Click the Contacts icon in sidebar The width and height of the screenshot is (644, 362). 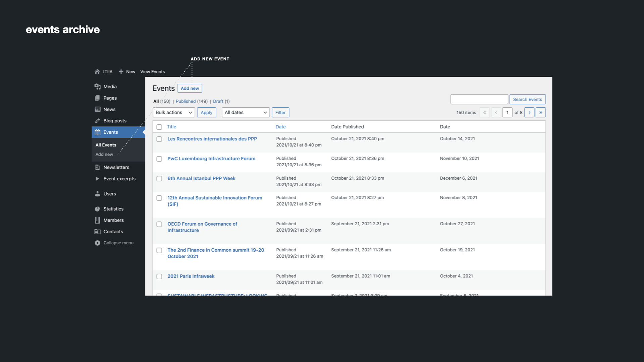[x=98, y=232]
